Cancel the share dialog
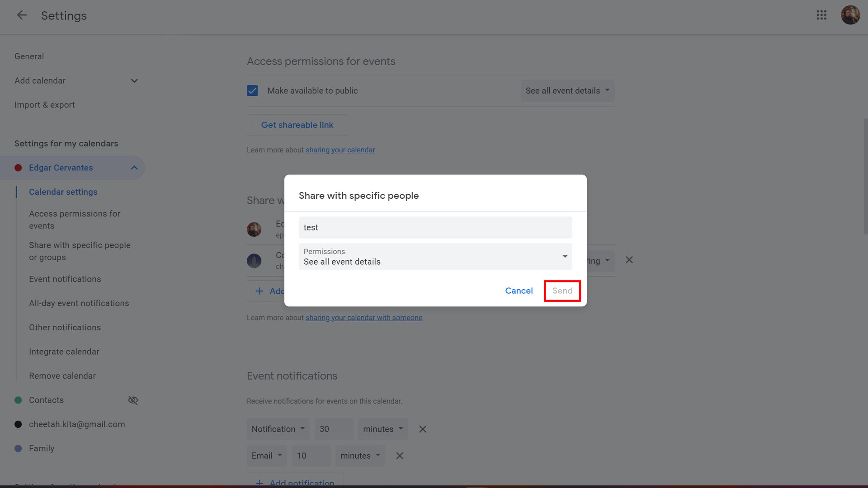Image resolution: width=868 pixels, height=488 pixels. pyautogui.click(x=519, y=291)
